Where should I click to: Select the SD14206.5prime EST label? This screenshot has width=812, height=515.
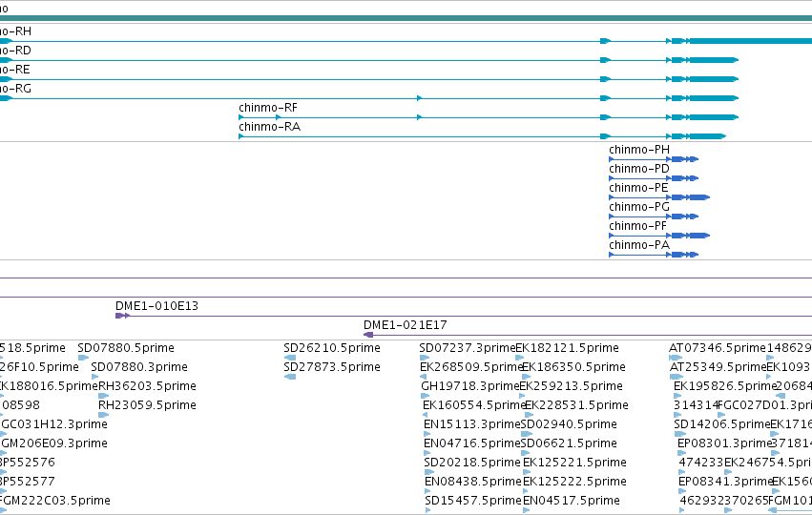722,424
